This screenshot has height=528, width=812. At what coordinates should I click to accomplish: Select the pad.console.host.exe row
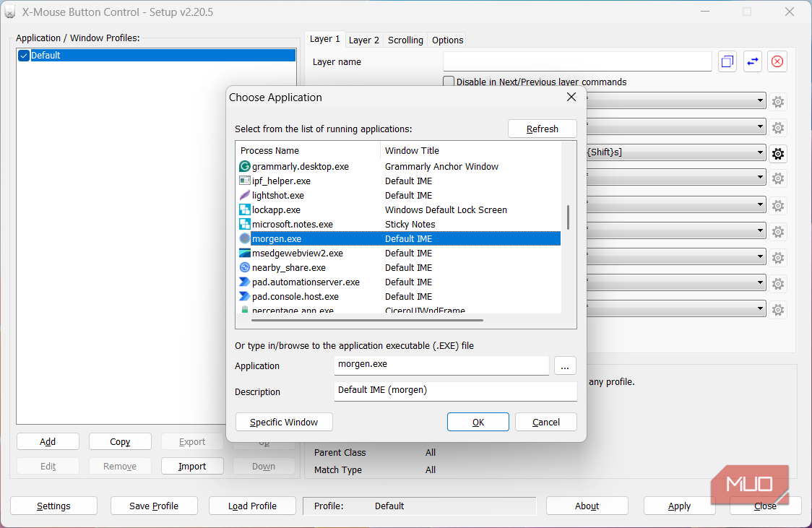[x=399, y=297]
